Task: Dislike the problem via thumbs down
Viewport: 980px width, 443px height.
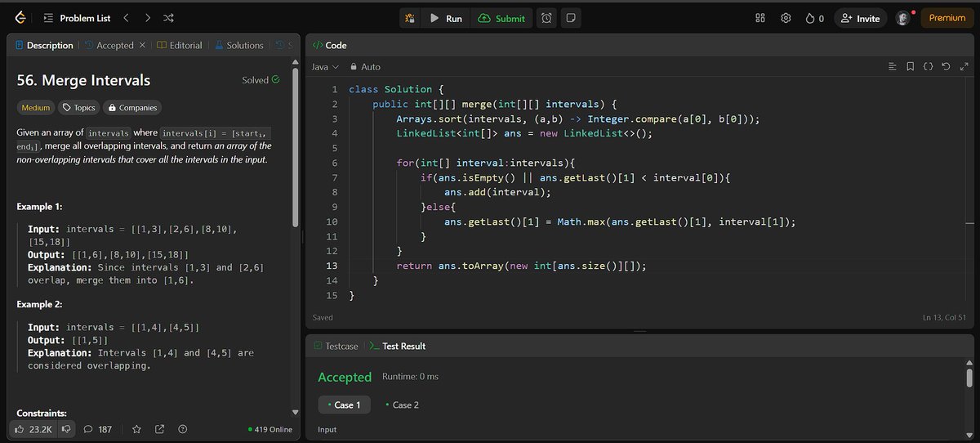Action: pos(65,429)
